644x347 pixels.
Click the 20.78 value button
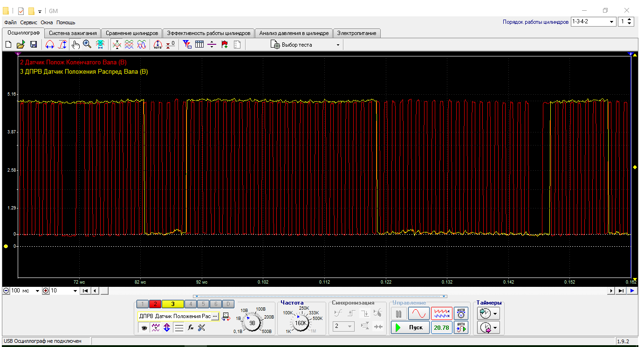441,327
